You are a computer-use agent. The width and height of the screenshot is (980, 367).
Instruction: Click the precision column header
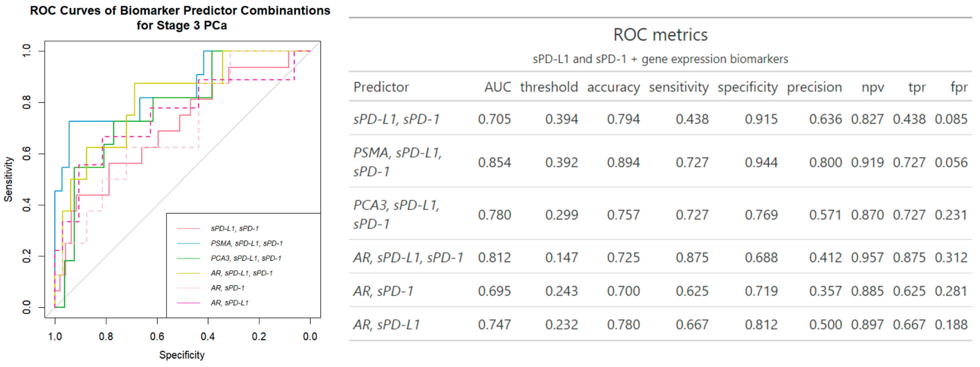tap(814, 87)
